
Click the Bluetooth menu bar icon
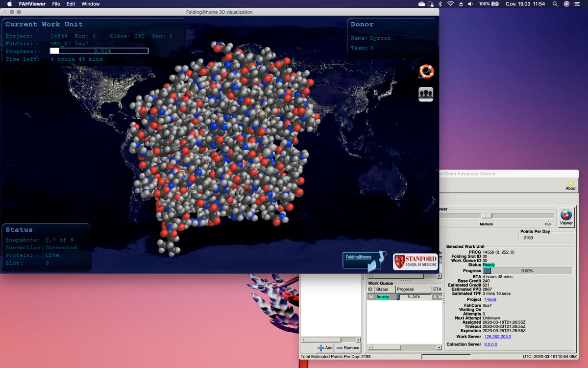coord(440,4)
